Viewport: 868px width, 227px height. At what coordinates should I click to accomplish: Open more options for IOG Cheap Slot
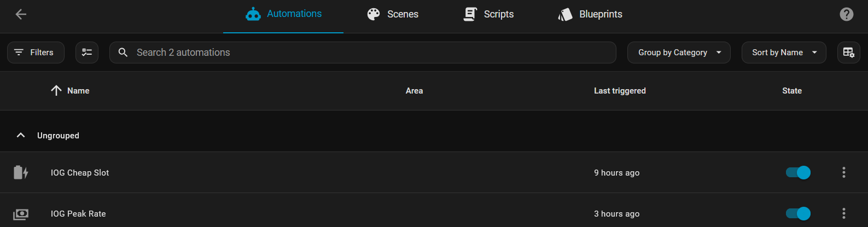coord(843,173)
